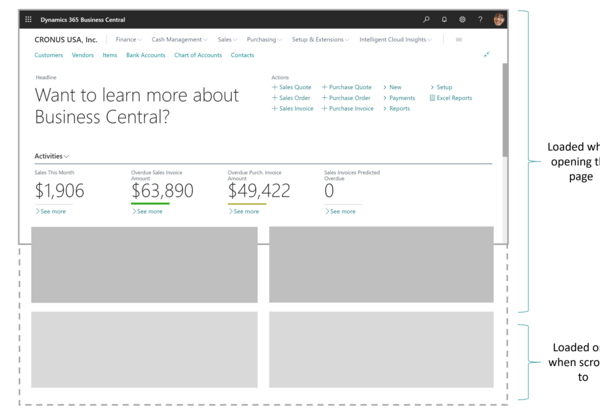Image resolution: width=600 pixels, height=420 pixels.
Task: Expand the Setup actions group
Action: 441,87
